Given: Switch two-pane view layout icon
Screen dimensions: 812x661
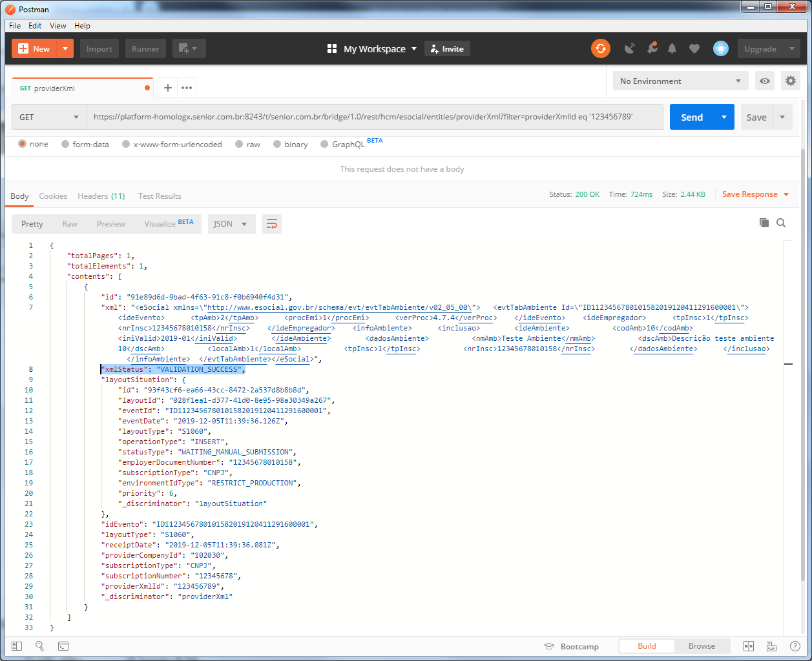Looking at the screenshot, I should coord(749,646).
